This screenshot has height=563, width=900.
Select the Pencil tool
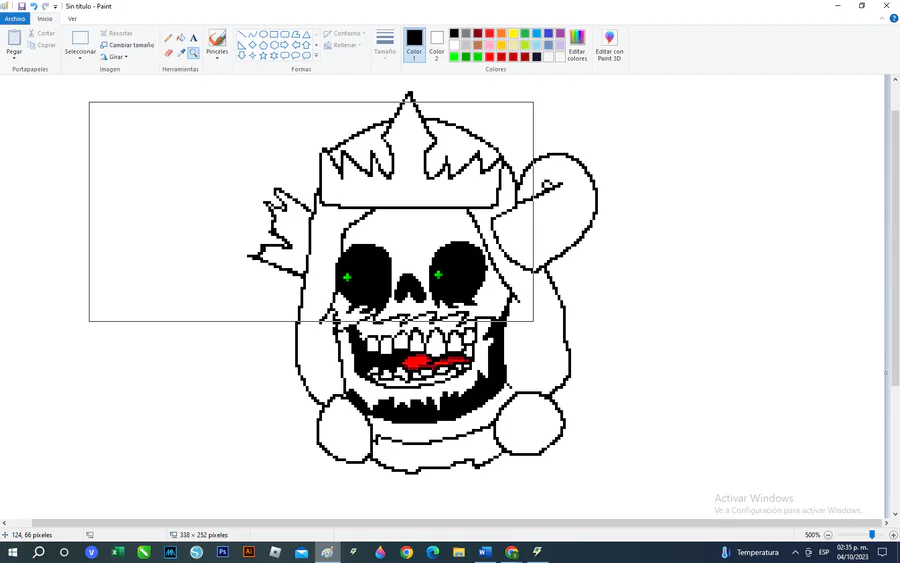click(168, 38)
